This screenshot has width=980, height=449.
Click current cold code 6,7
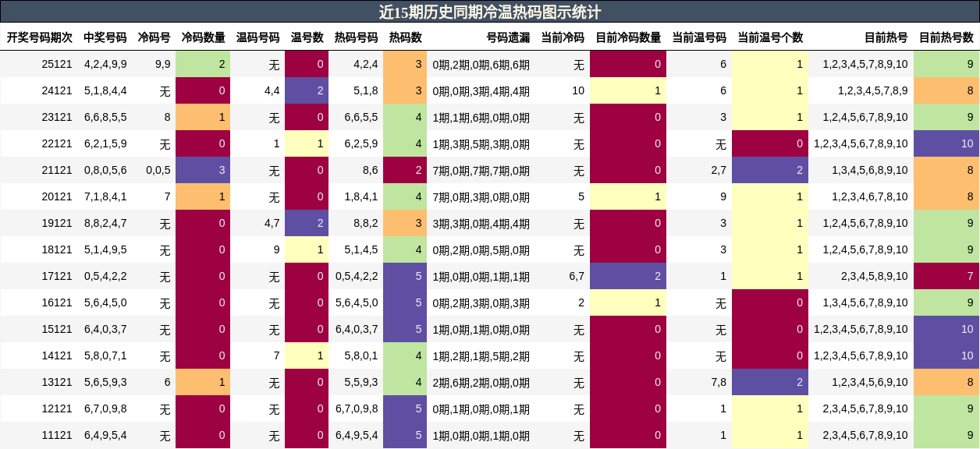pos(577,276)
